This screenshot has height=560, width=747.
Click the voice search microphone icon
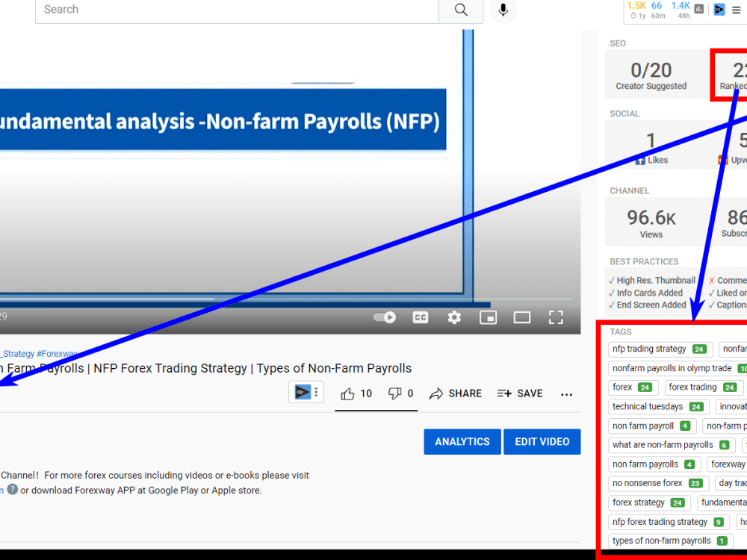tap(502, 10)
